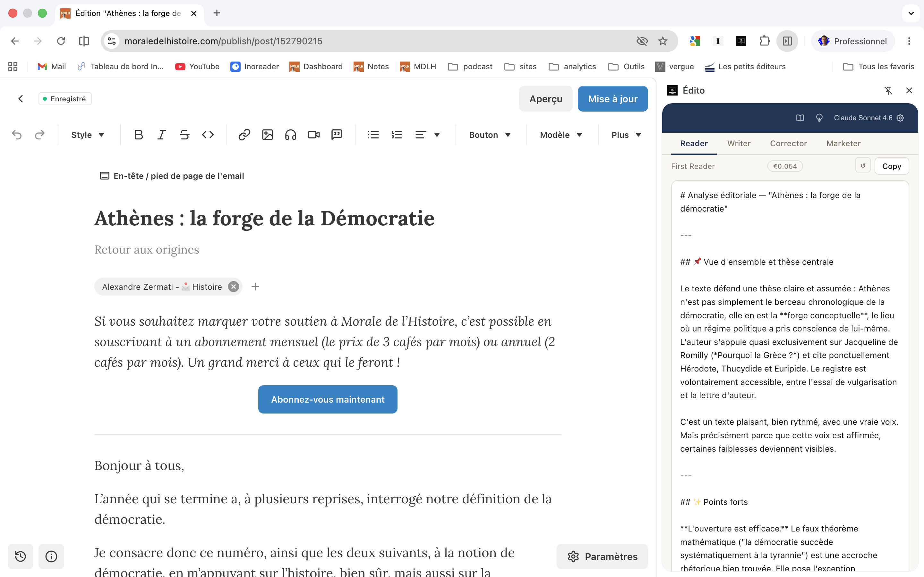Toggle code formatting
This screenshot has width=924, height=577.
click(208, 135)
